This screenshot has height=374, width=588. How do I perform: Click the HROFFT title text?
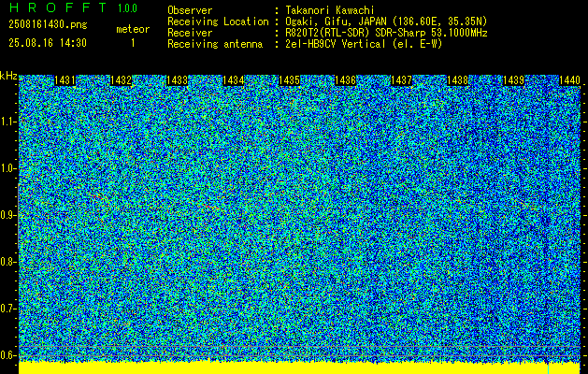[58, 7]
